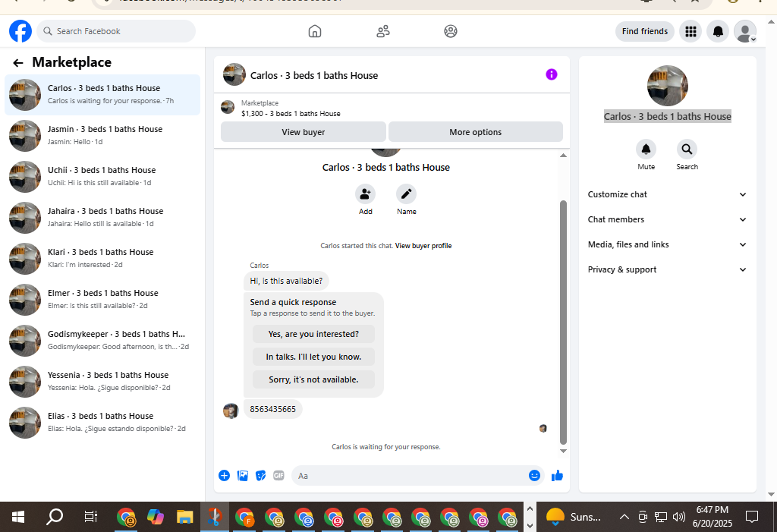Screen dimensions: 777x532
Task: Send quick reply 'In talks. I'll let you know.'
Action: click(313, 357)
